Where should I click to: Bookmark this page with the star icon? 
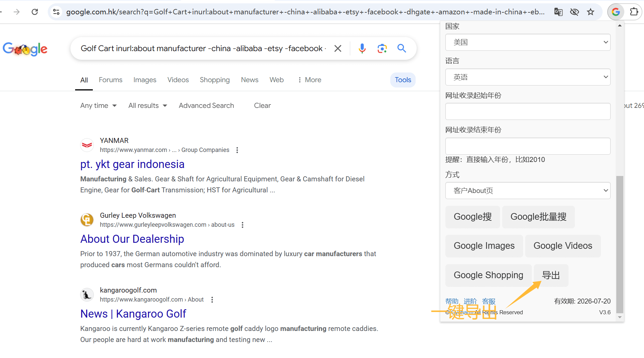591,12
